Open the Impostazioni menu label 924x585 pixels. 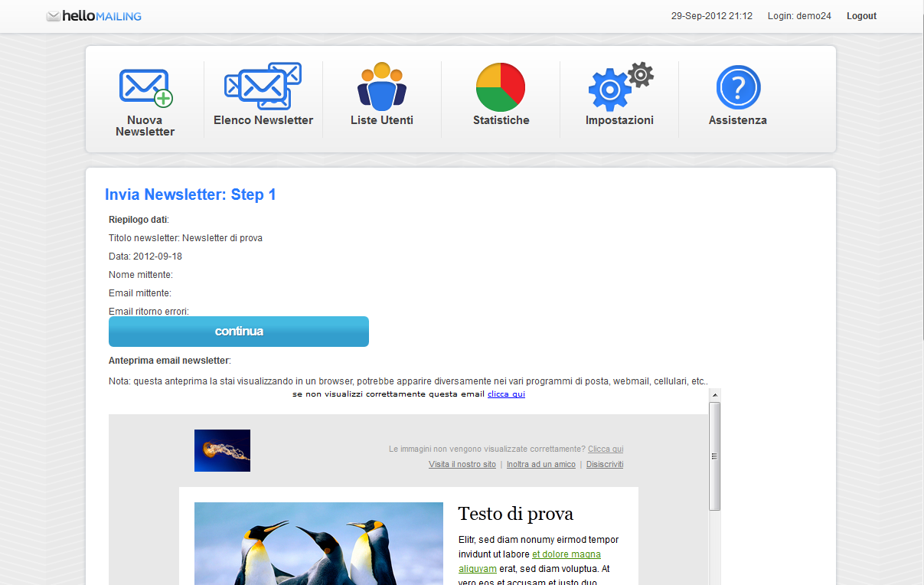[x=620, y=120]
